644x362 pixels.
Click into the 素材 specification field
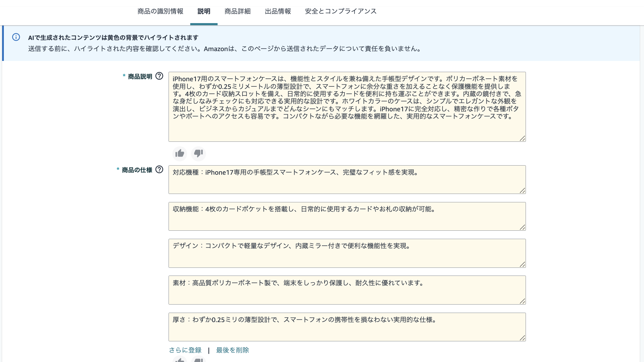347,290
